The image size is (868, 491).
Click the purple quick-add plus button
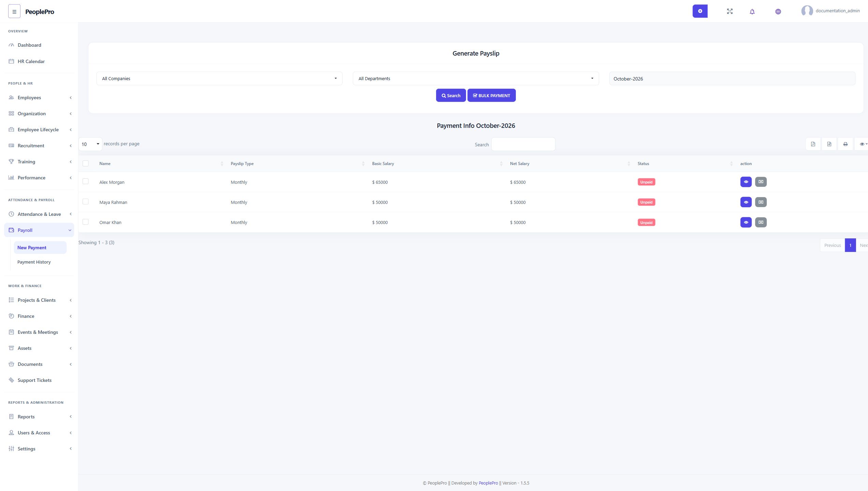click(x=700, y=11)
